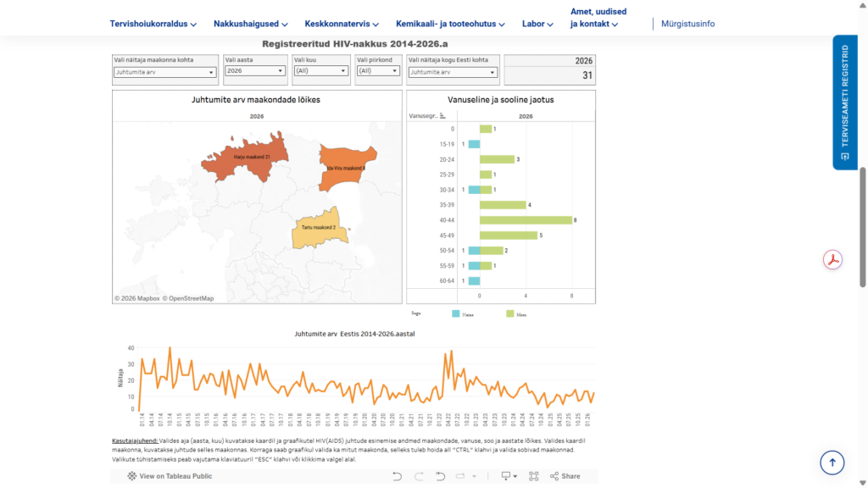
Task: Click the Share icon
Action: tap(559, 475)
